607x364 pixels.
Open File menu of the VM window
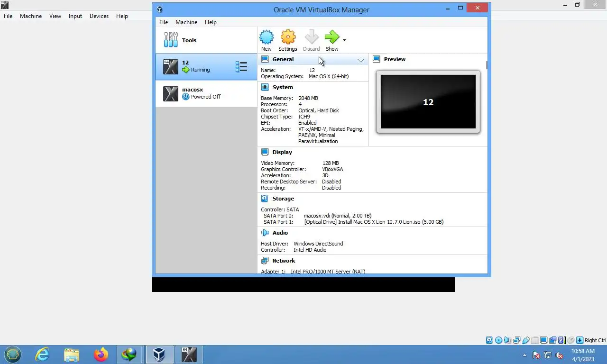(8, 16)
